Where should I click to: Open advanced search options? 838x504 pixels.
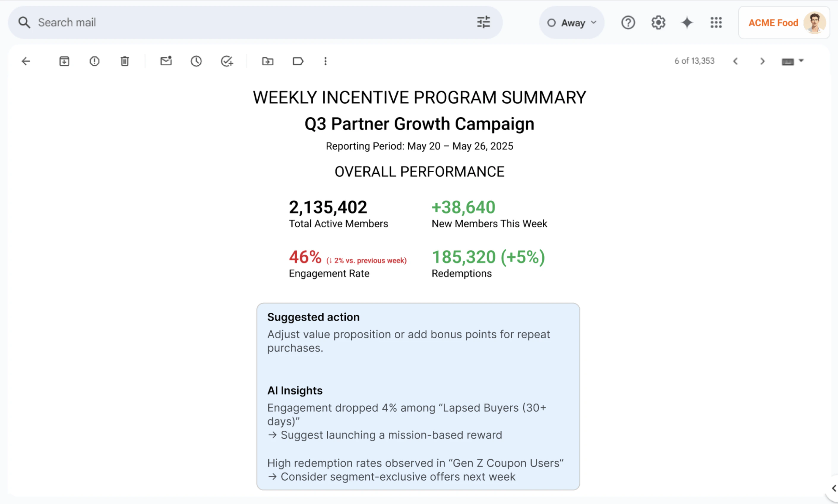(x=483, y=22)
